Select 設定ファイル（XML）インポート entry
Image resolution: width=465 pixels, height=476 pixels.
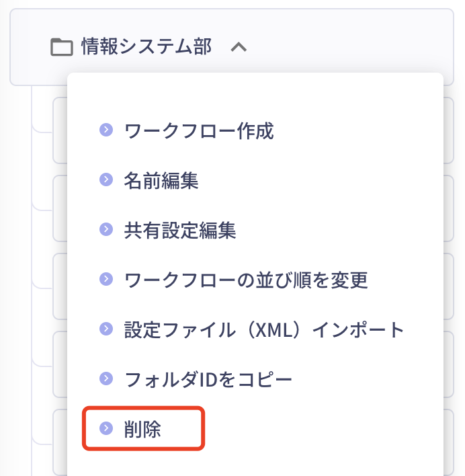click(x=264, y=329)
